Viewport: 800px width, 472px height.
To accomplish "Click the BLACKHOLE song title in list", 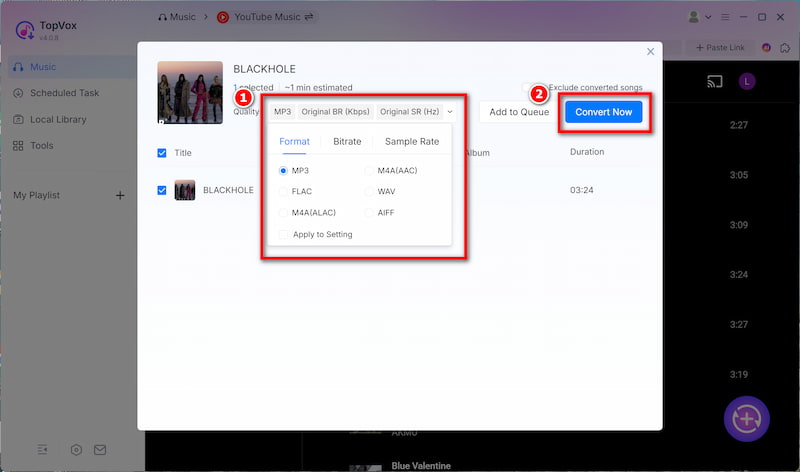I will pos(228,190).
